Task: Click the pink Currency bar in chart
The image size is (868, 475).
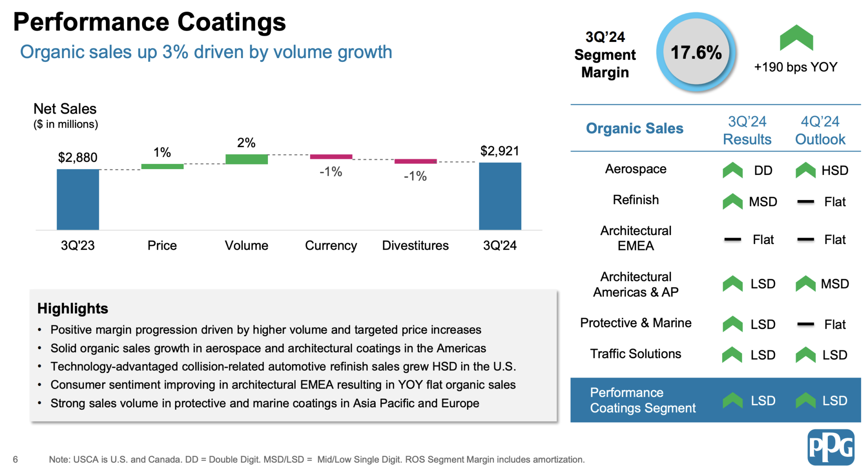Action: pyautogui.click(x=331, y=157)
